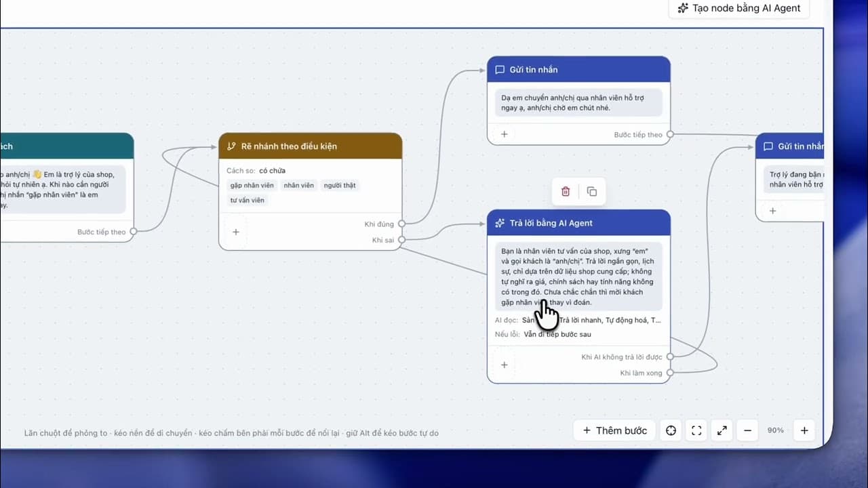Viewport: 868px width, 488px height.
Task: Select the Trả lời bằng AI Agent node header
Action: coord(578,223)
